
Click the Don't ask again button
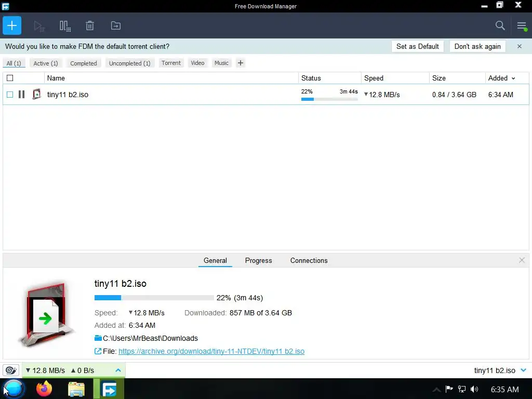coord(477,46)
